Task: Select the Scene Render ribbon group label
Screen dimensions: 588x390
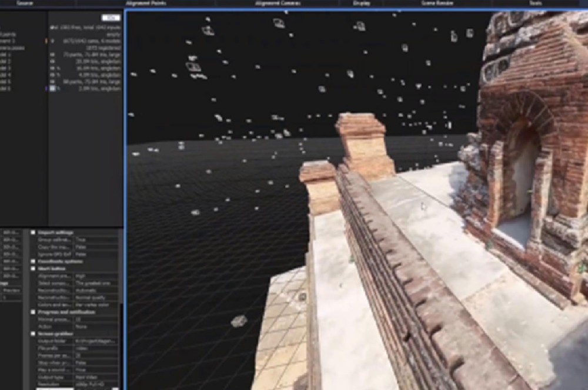Action: tap(437, 3)
